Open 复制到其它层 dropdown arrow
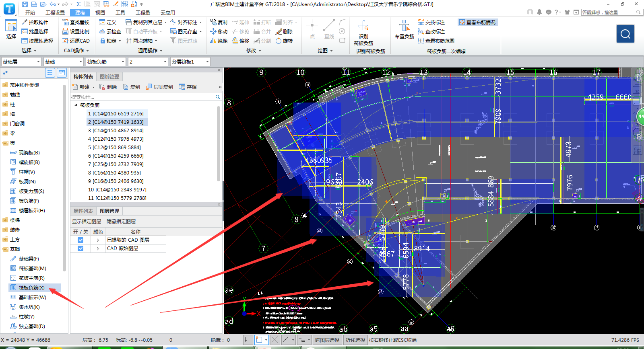644x349 pixels. (165, 22)
